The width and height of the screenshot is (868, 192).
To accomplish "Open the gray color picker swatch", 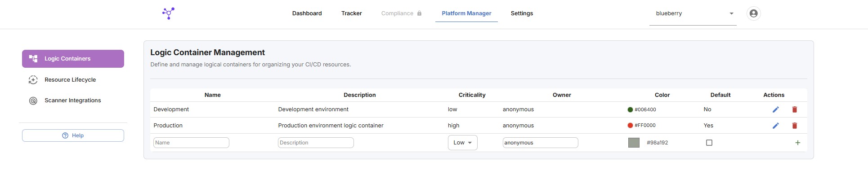I will [634, 143].
